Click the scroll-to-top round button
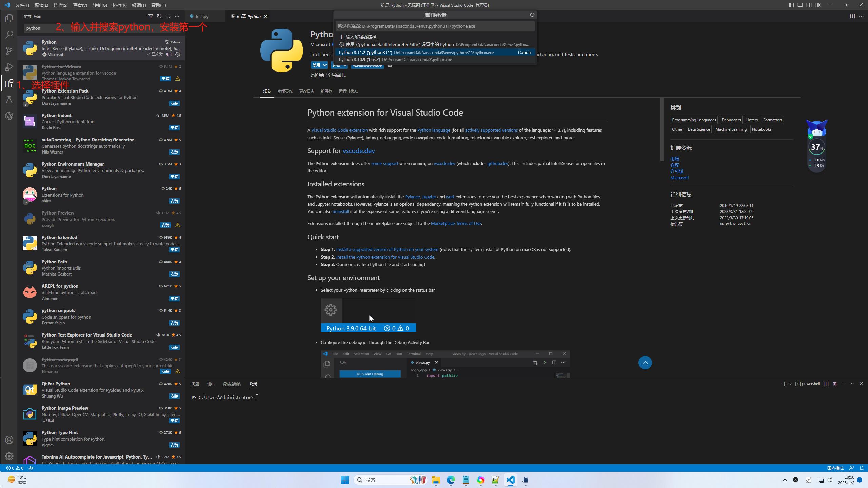 [x=645, y=363]
